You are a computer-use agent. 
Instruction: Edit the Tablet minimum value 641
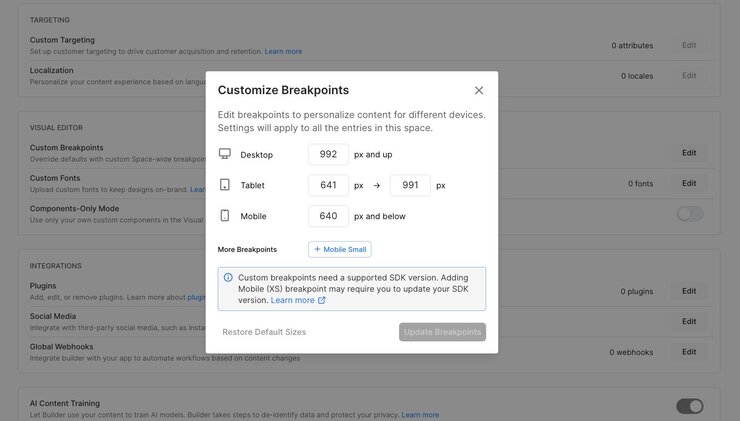coord(328,185)
